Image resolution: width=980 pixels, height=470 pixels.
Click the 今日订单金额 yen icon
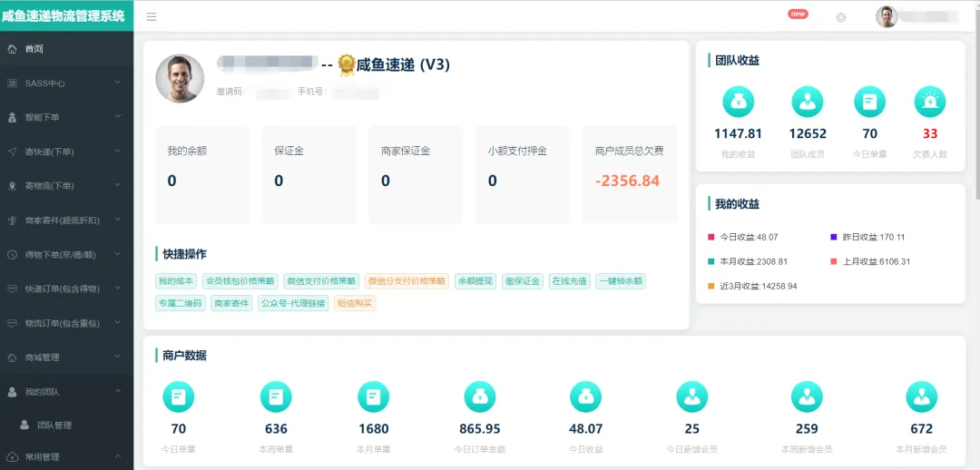pos(480,397)
